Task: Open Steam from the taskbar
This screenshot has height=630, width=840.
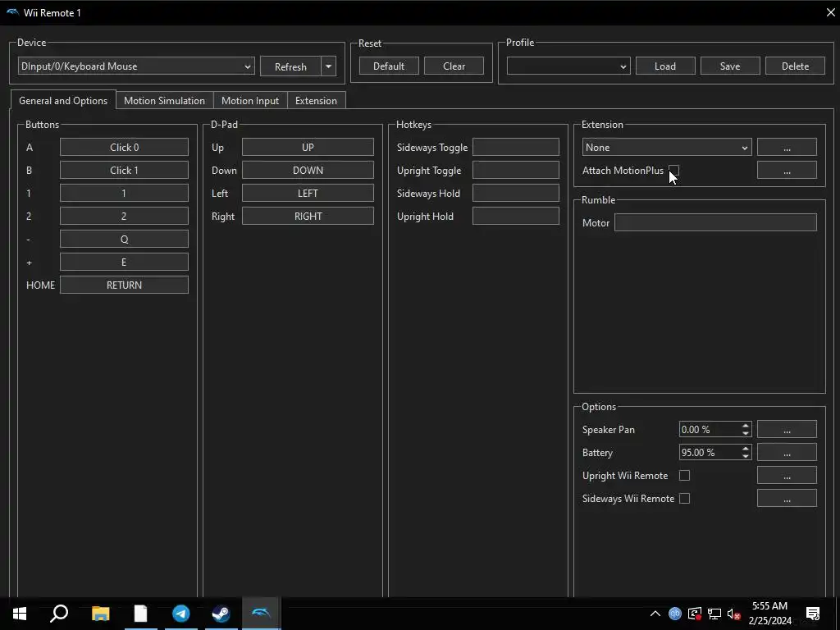Action: (221, 614)
